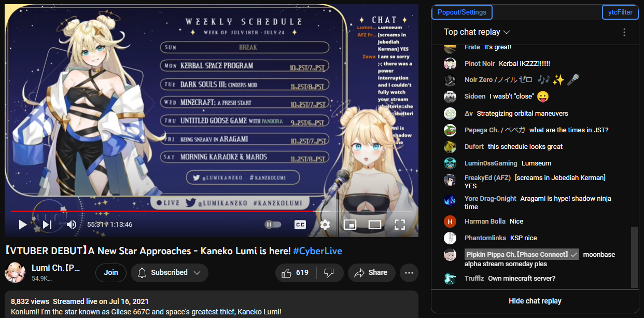Open Popout/Settings tab
This screenshot has width=644, height=318.
pyautogui.click(x=462, y=12)
